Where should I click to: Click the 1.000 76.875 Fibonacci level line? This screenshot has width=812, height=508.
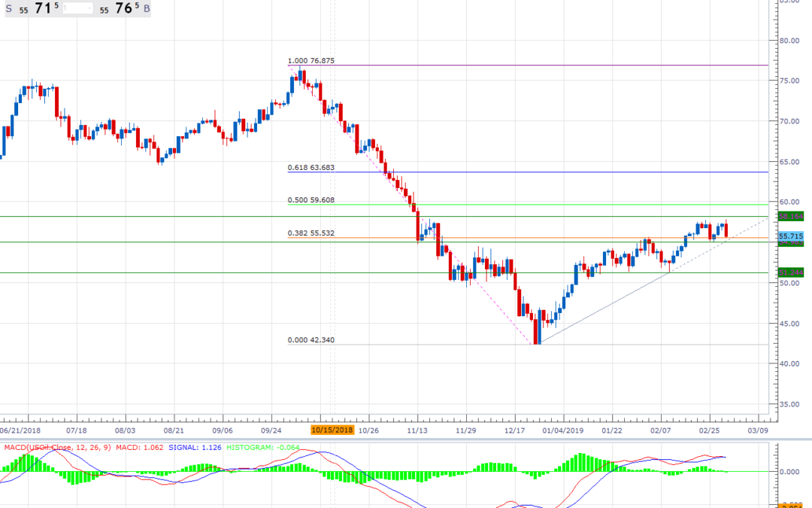(x=311, y=59)
